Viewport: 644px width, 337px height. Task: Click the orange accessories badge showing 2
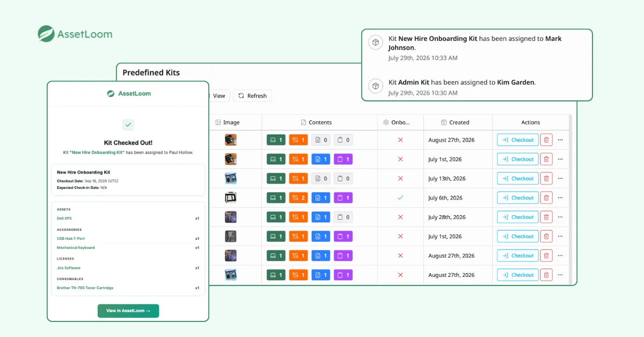[x=298, y=197]
